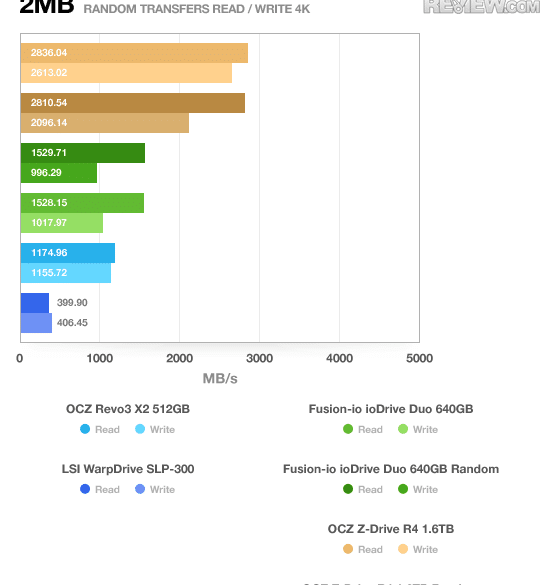Select the 2613.02 MB/s bar
Viewport: 560px width, 585px height.
coord(126,73)
